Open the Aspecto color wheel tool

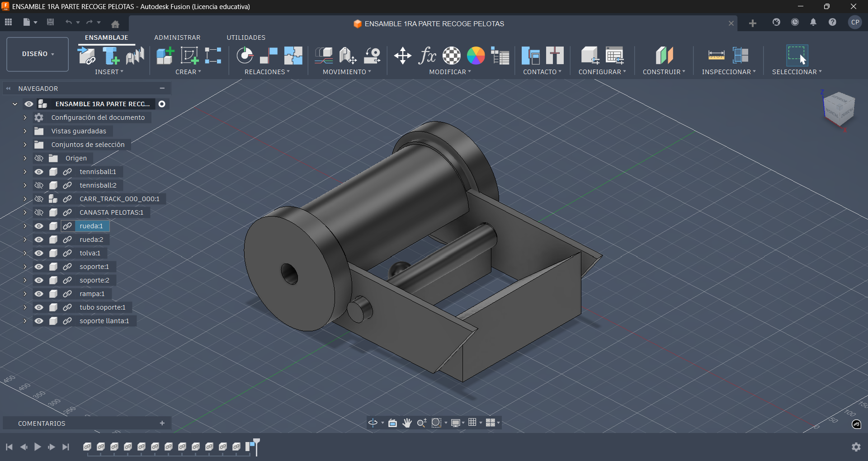tap(477, 55)
